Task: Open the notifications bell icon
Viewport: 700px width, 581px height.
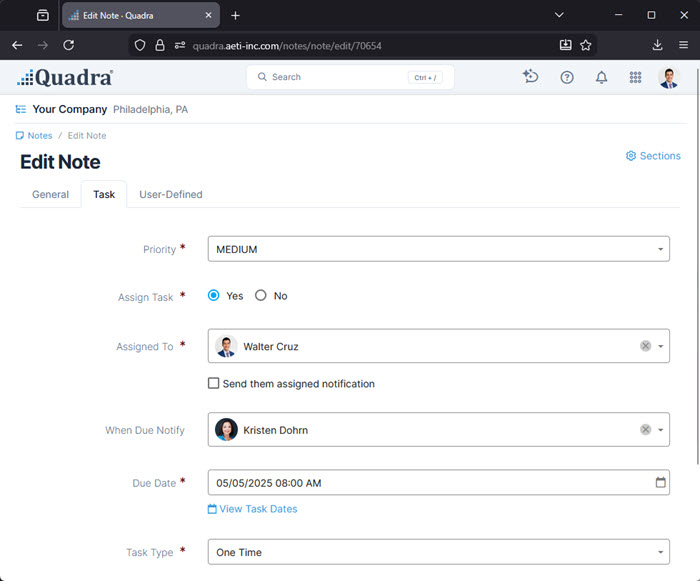Action: (601, 78)
